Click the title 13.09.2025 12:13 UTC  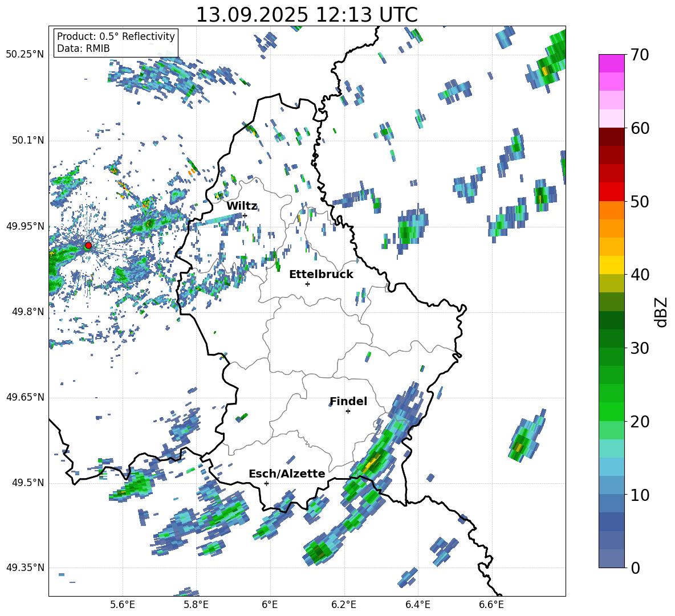[307, 15]
